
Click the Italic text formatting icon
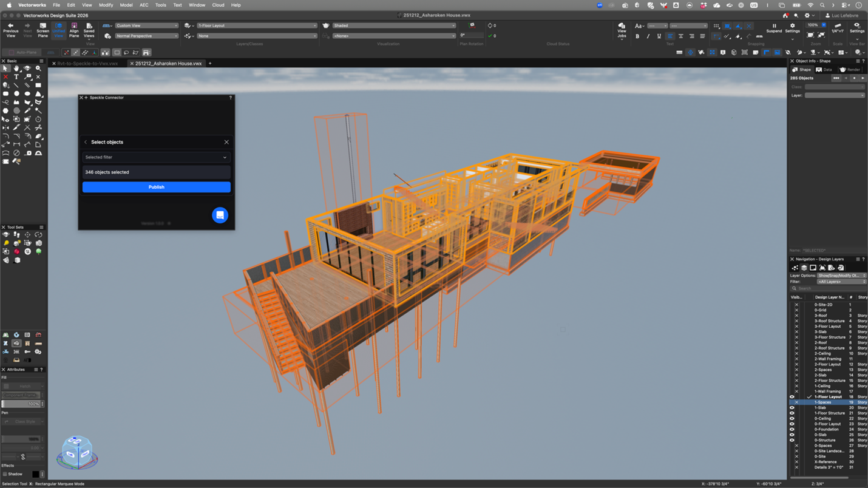pyautogui.click(x=648, y=36)
